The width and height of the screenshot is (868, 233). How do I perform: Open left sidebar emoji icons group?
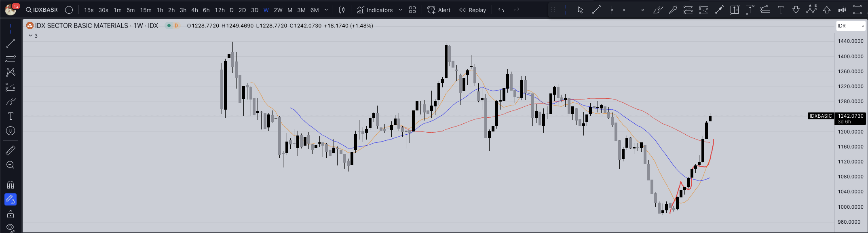(11, 131)
